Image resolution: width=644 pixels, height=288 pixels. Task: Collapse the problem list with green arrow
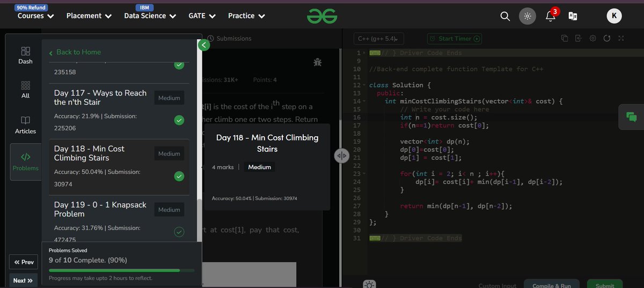(x=203, y=45)
